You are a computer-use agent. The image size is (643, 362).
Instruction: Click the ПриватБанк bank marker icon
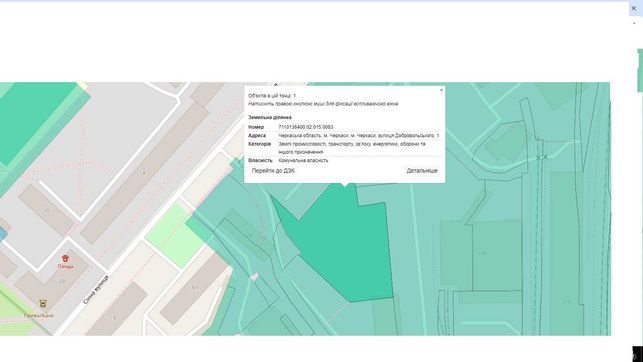(x=43, y=304)
